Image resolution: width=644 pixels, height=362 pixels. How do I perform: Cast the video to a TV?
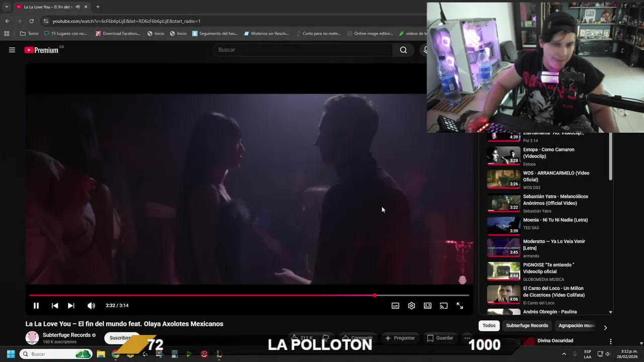(x=444, y=306)
